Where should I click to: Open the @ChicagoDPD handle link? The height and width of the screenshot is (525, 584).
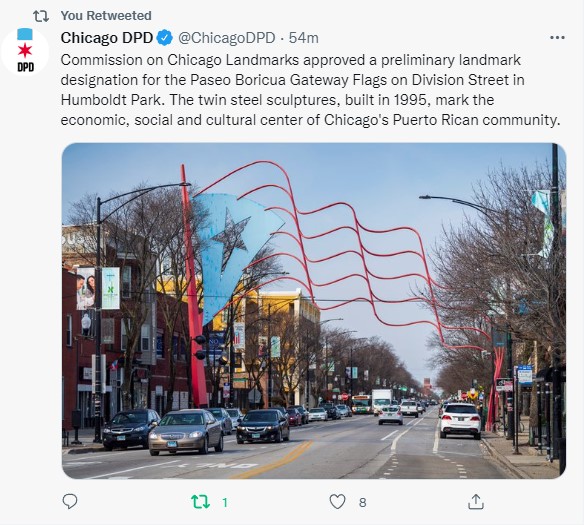pyautogui.click(x=226, y=38)
